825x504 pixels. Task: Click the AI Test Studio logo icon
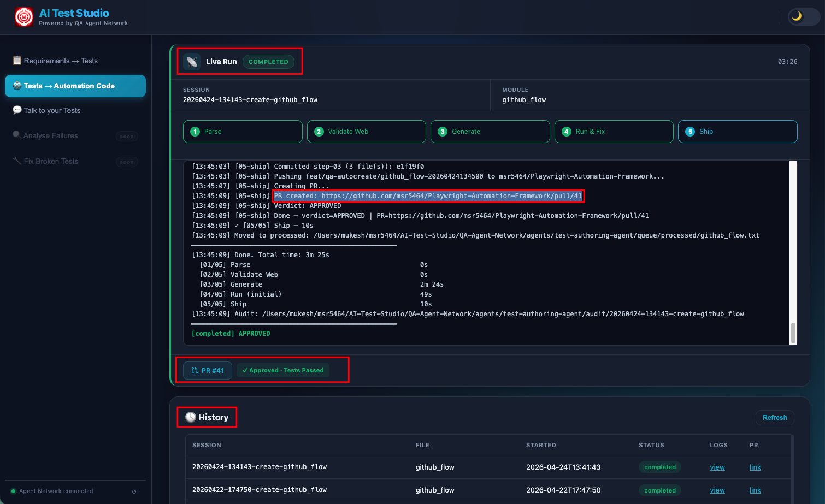[24, 17]
